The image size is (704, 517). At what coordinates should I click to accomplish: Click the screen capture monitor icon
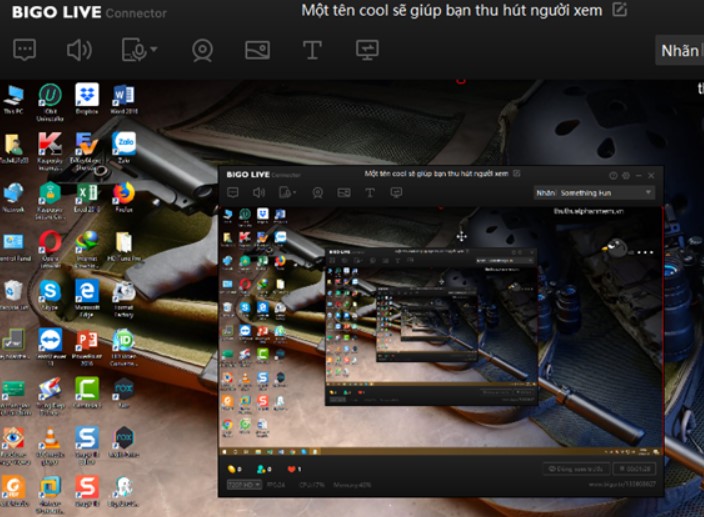click(367, 49)
